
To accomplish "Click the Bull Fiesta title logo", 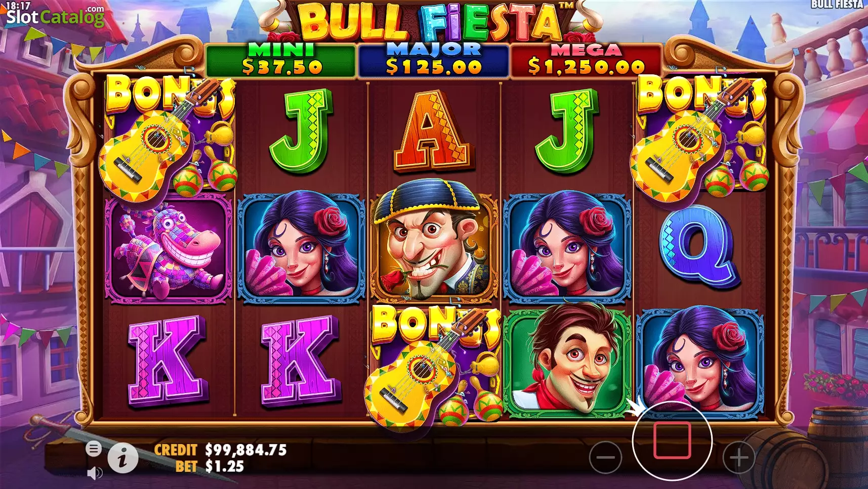I will click(434, 21).
